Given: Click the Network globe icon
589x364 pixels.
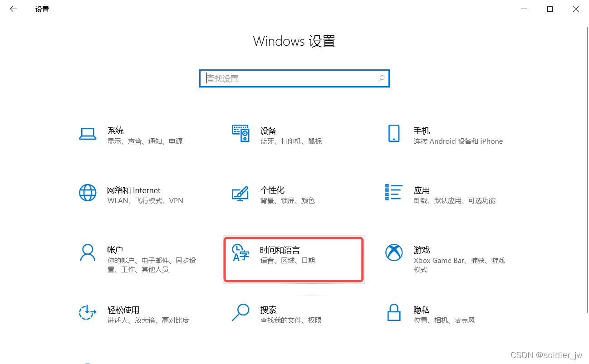Looking at the screenshot, I should [x=88, y=193].
